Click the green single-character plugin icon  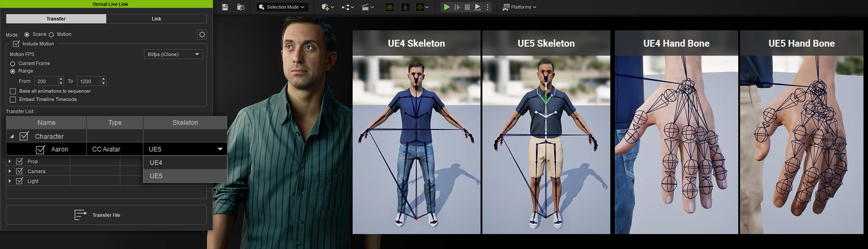[406, 7]
